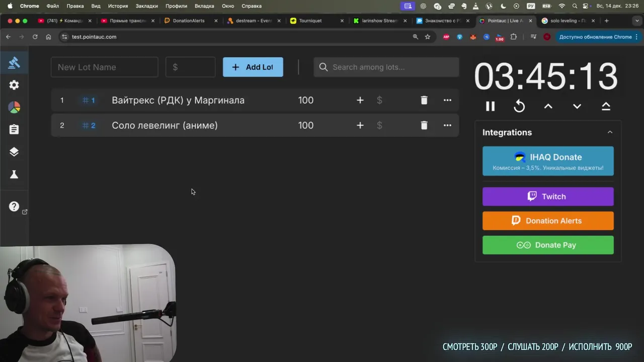Click the #2 tag on Соло левелинг lot

(x=89, y=125)
